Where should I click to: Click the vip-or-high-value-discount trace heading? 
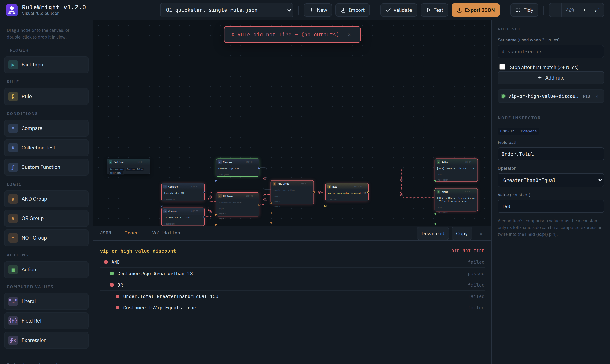tap(138, 251)
